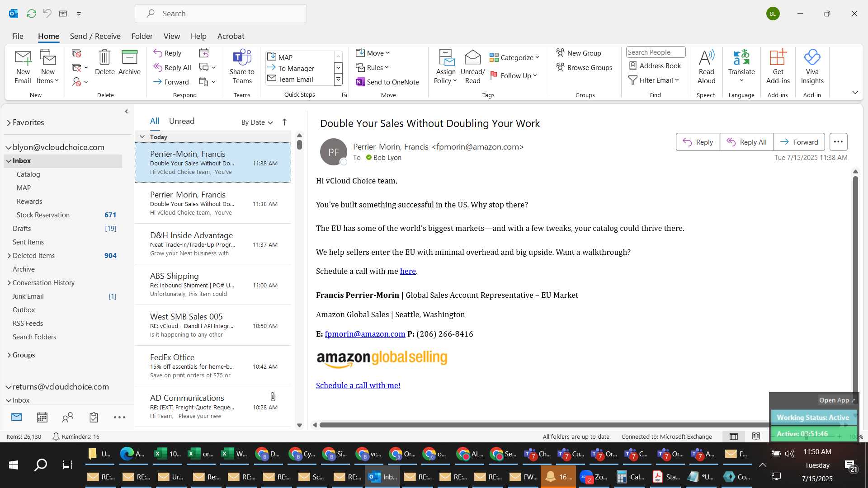Click the Unread/Read envelope icon
Image resolution: width=868 pixels, height=488 pixels.
(x=472, y=67)
